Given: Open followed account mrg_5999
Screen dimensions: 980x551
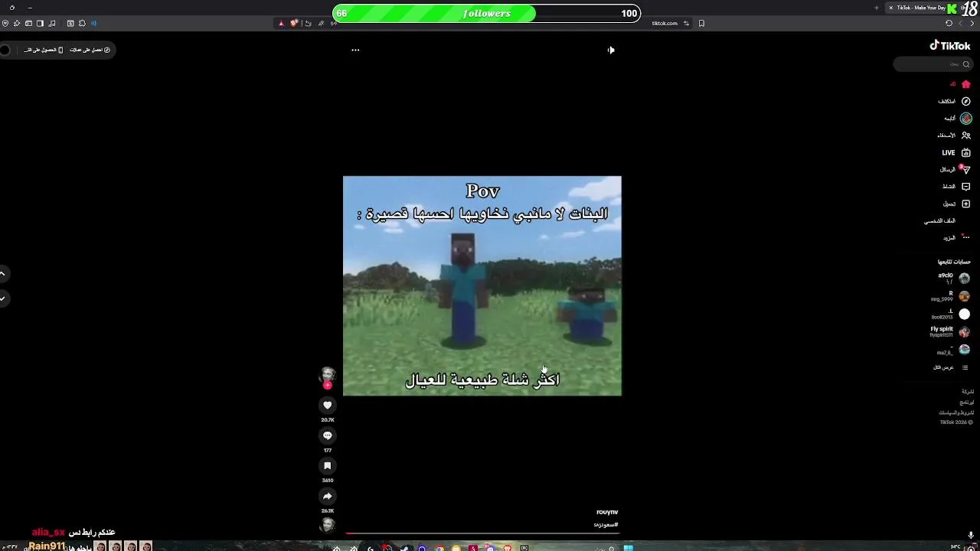Looking at the screenshot, I should [x=950, y=296].
